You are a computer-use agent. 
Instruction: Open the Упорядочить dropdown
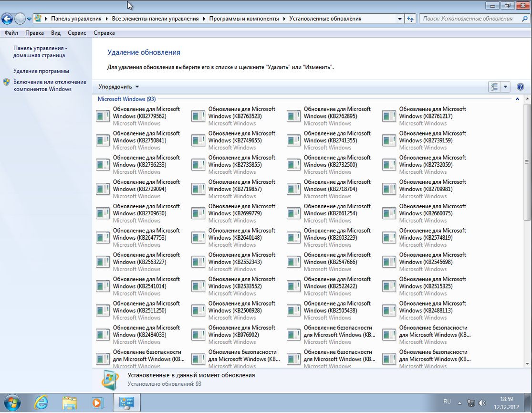(x=119, y=86)
